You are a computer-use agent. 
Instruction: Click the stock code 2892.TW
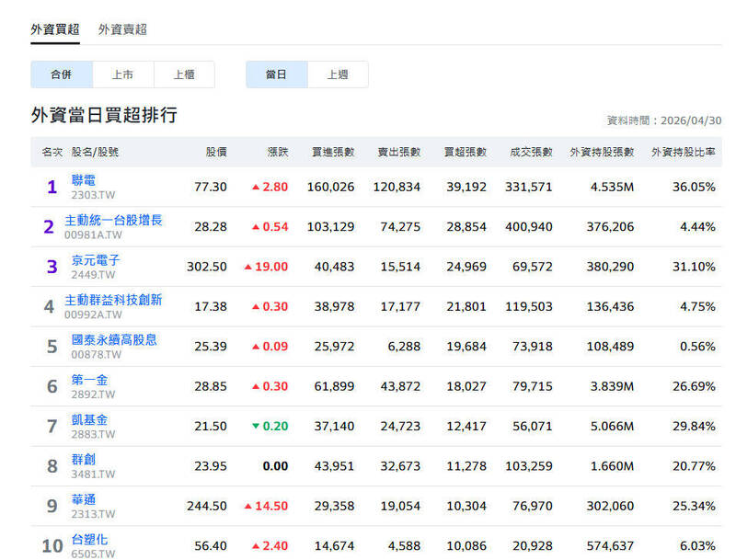[x=94, y=394]
